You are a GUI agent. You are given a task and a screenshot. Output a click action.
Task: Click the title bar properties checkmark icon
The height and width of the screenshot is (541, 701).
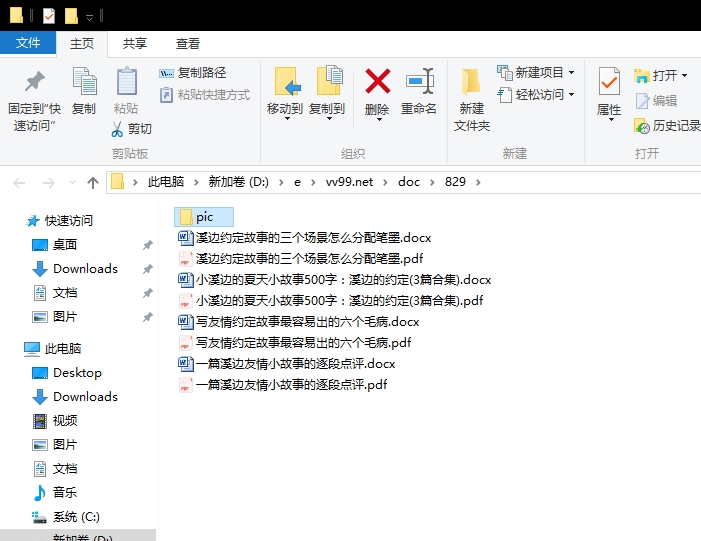point(49,16)
